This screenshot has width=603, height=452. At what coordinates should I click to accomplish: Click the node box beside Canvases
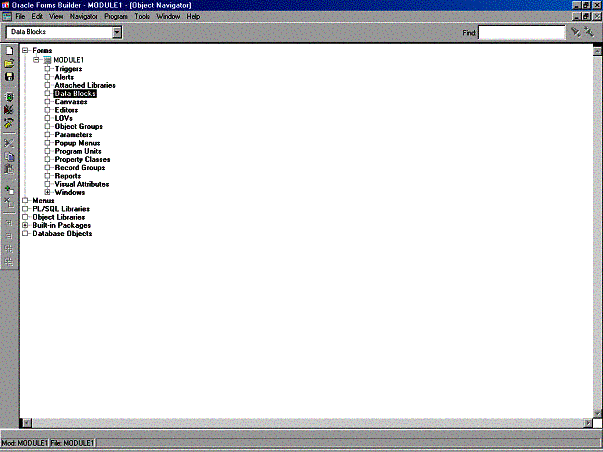[47, 102]
